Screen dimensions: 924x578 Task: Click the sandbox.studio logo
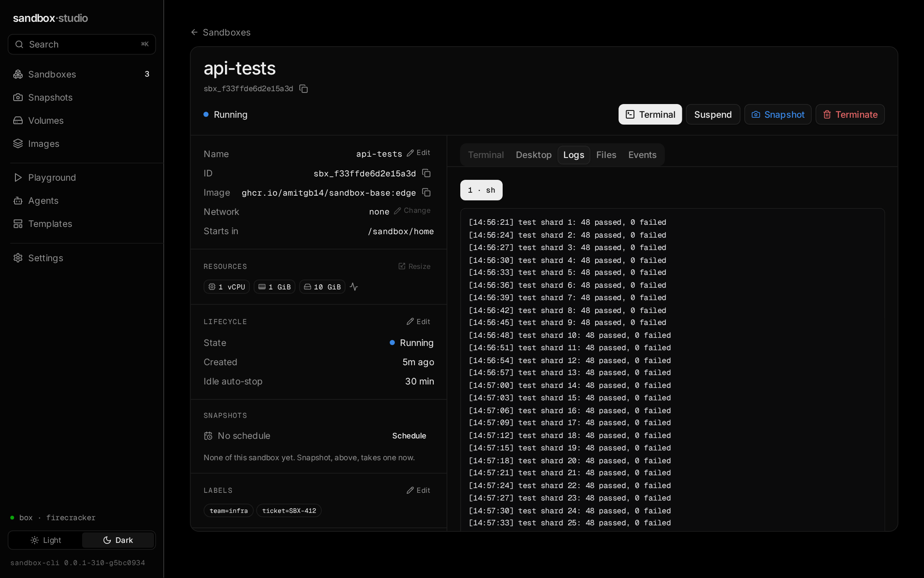(x=50, y=18)
